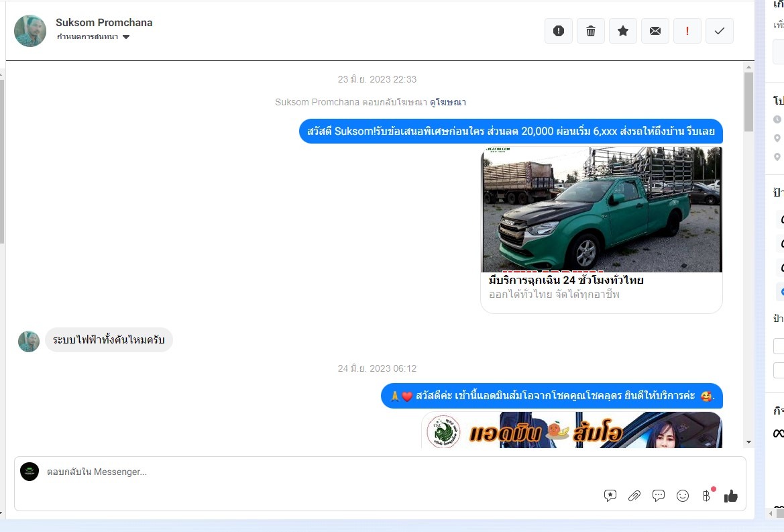Screen dimensions: 784x532
Task: Open Suksom Promchana name in header
Action: 104,23
